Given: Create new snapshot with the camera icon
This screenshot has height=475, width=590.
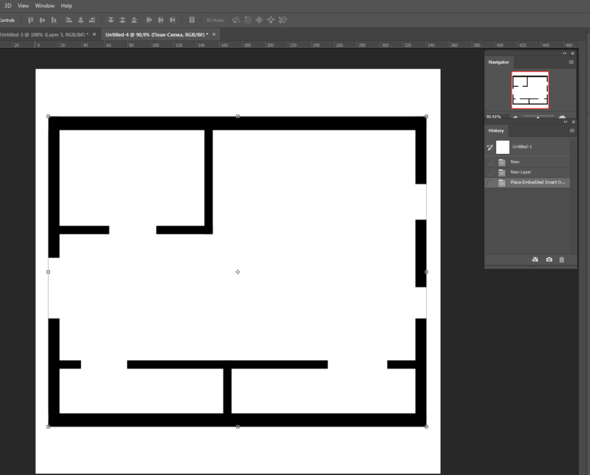Looking at the screenshot, I should 549,260.
